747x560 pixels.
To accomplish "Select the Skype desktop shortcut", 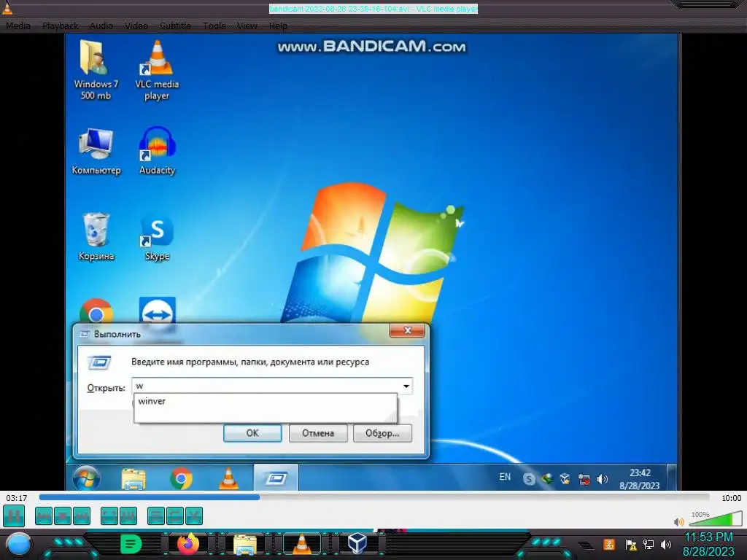I will [158, 237].
